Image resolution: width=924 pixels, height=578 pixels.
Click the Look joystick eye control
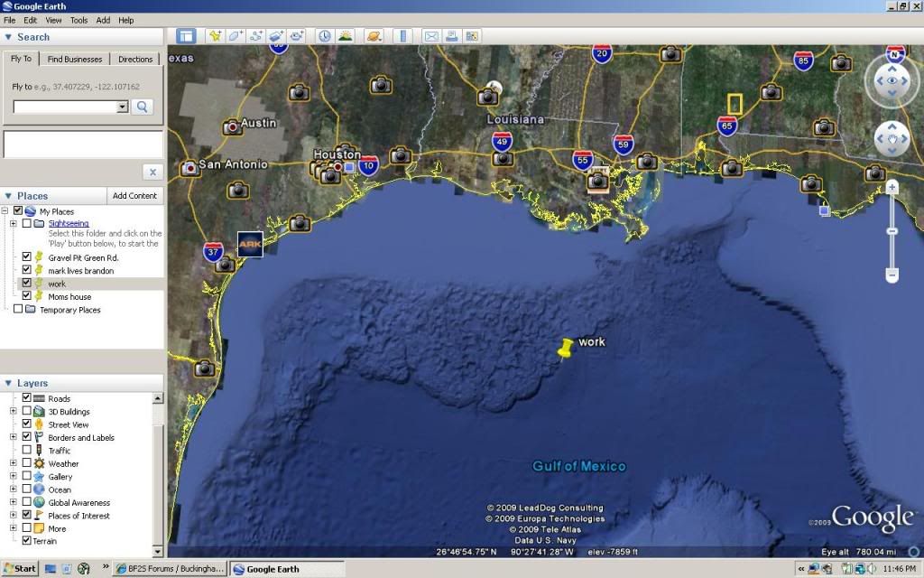[x=892, y=80]
